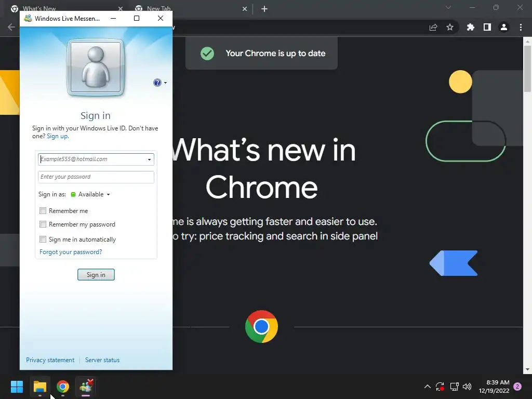Click the Chrome logo on the page

click(x=261, y=326)
